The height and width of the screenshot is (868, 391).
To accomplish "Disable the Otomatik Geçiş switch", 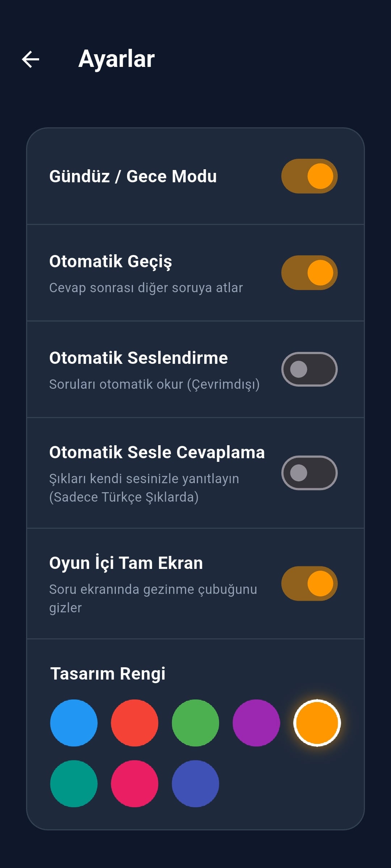I will pyautogui.click(x=309, y=273).
